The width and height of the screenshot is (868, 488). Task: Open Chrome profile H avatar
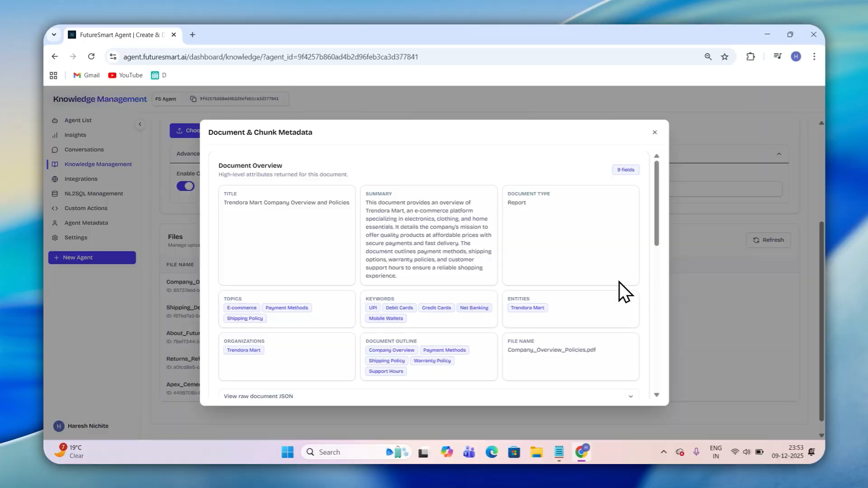click(x=796, y=57)
